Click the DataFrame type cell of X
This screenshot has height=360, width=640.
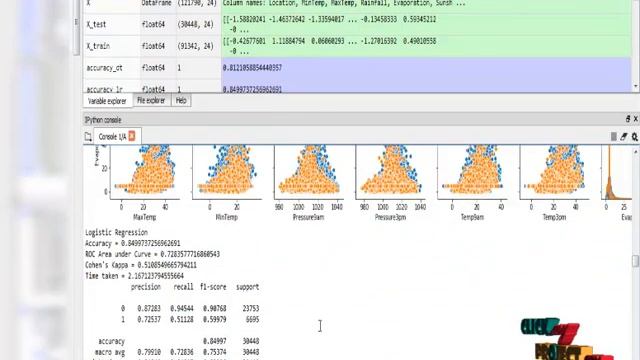pyautogui.click(x=157, y=3)
